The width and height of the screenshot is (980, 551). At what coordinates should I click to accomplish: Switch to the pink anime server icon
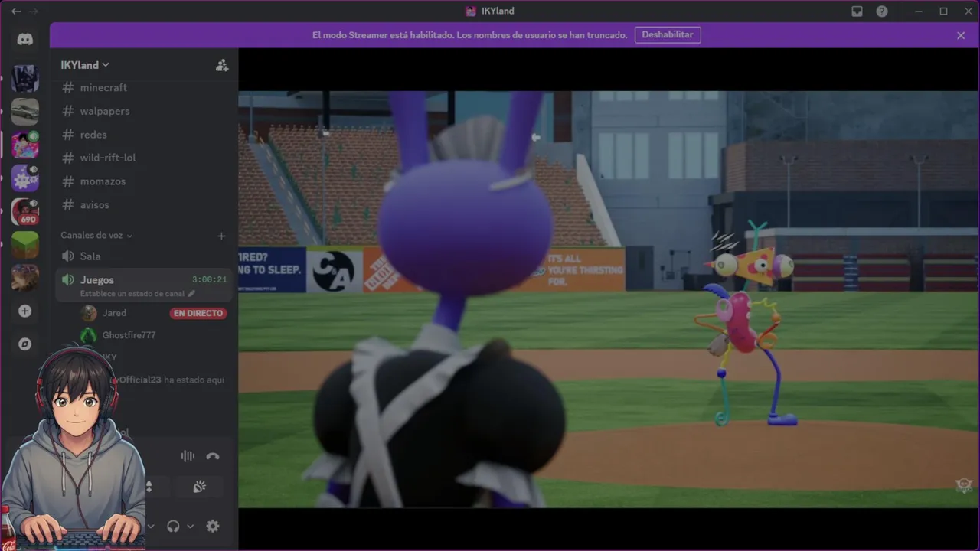pyautogui.click(x=25, y=145)
